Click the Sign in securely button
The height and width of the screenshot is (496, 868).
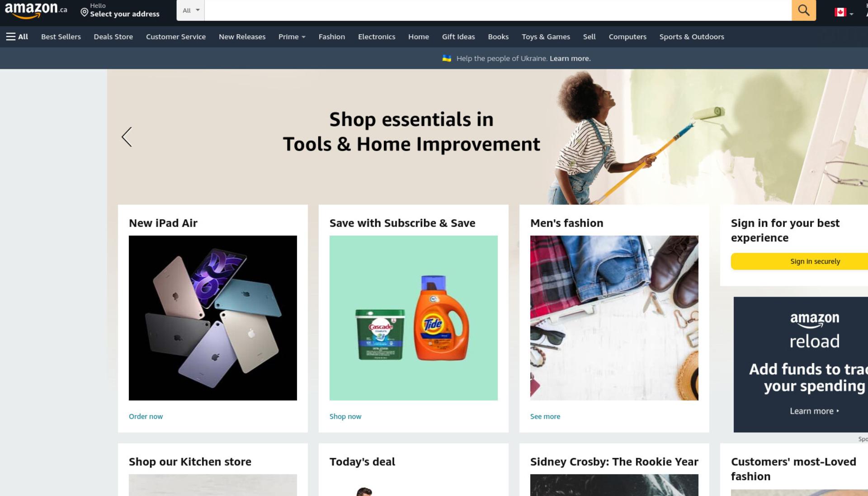pos(799,261)
